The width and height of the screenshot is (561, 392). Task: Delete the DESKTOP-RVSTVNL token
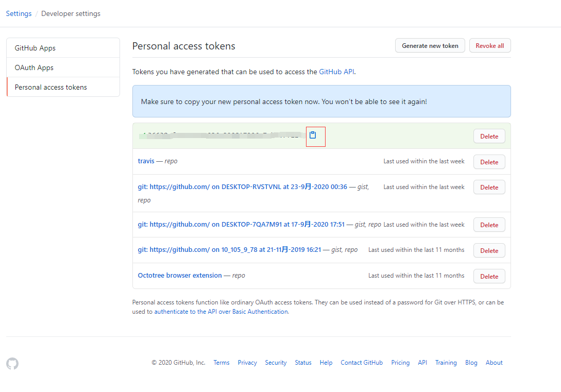pos(489,188)
